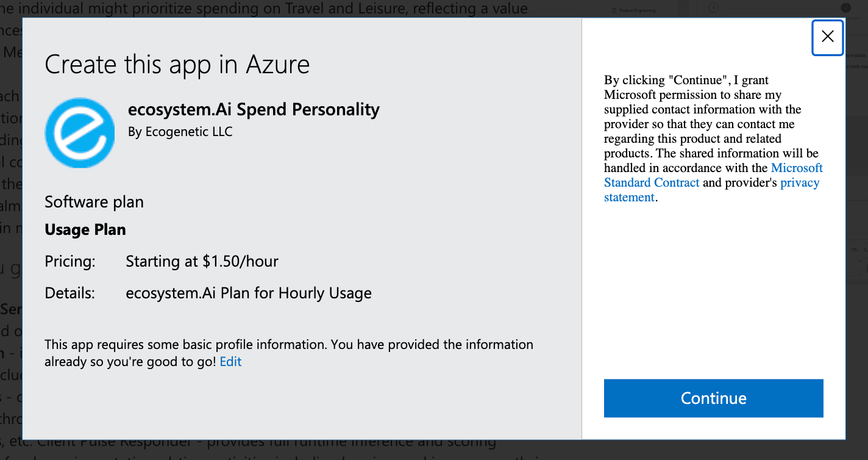Image resolution: width=868 pixels, height=460 pixels.
Task: Click the Feature Engineering document icon
Action: click(614, 10)
